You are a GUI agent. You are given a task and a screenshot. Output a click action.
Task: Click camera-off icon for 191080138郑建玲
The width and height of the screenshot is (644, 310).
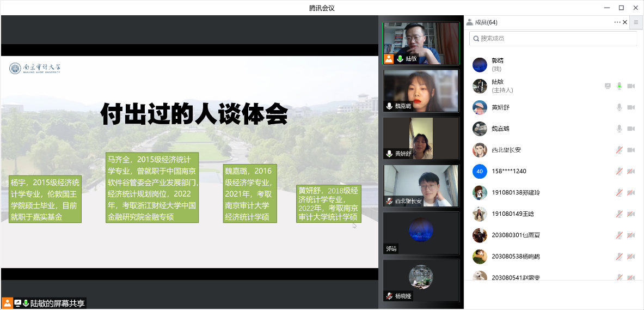pyautogui.click(x=631, y=192)
